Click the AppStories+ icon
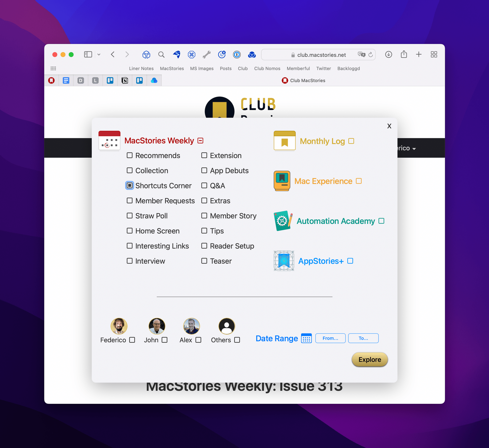Viewport: 489px width, 448px height. [283, 261]
